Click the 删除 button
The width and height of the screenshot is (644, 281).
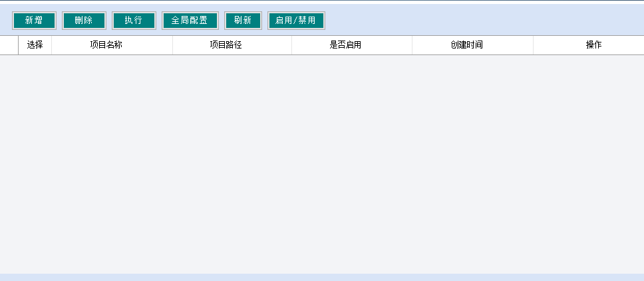point(84,21)
